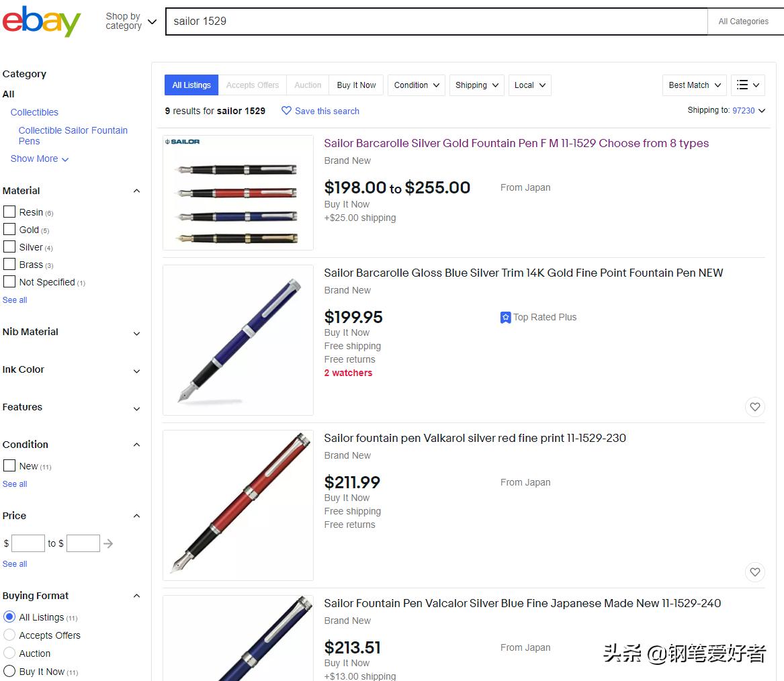Collapse the Material filter section
784x681 pixels.
[x=136, y=191]
